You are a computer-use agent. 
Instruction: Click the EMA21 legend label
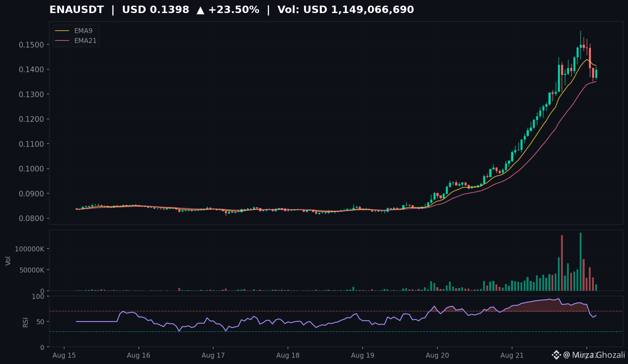coord(85,41)
